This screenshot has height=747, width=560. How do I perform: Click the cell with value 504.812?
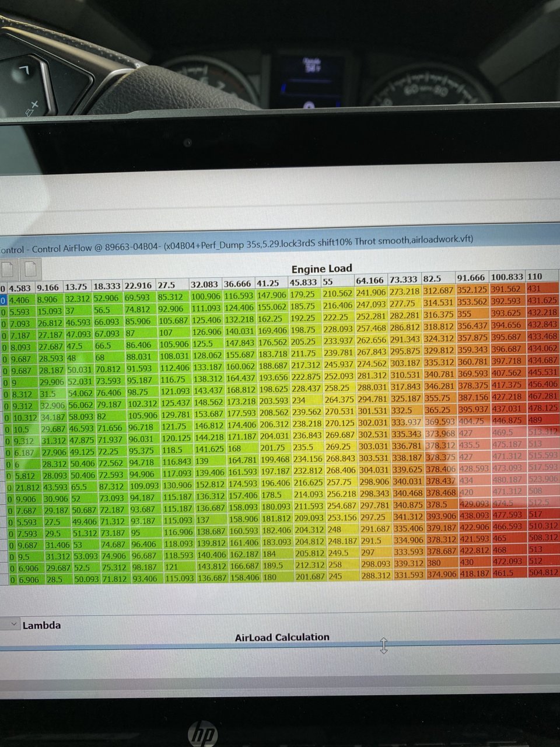point(544,573)
